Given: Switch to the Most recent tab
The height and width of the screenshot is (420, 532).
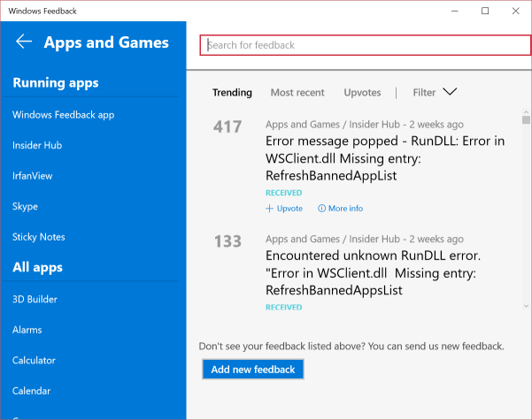Looking at the screenshot, I should point(297,92).
